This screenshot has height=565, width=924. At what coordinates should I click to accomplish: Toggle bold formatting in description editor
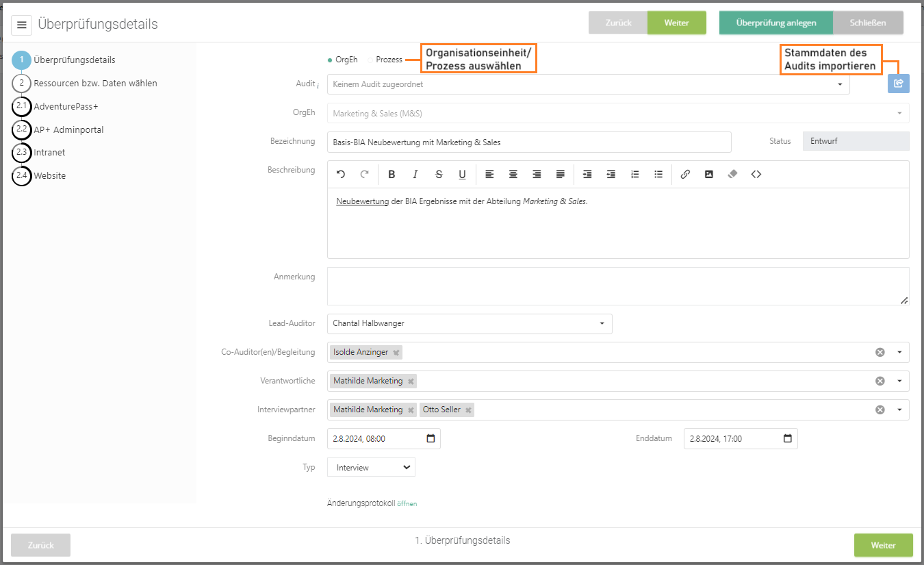point(392,175)
